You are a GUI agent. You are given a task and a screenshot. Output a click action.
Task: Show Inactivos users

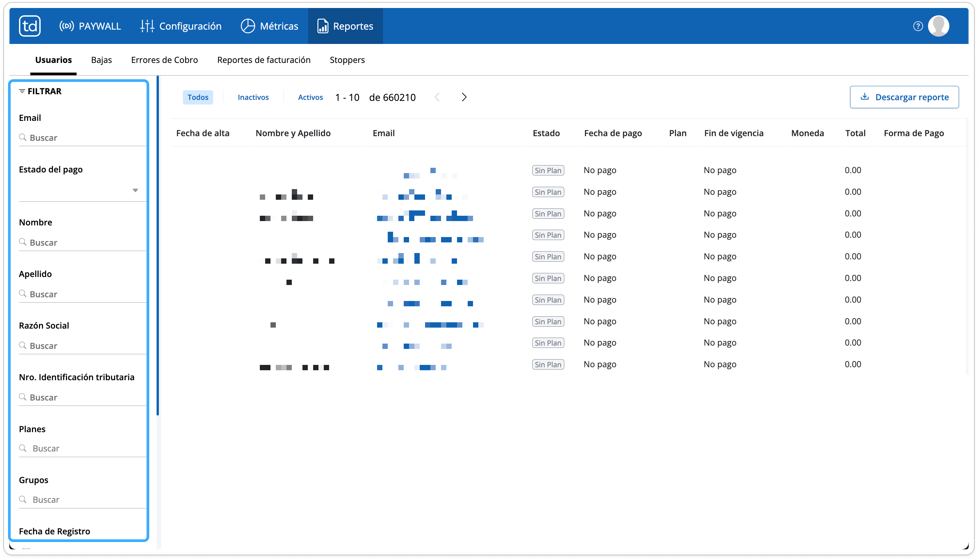point(253,97)
